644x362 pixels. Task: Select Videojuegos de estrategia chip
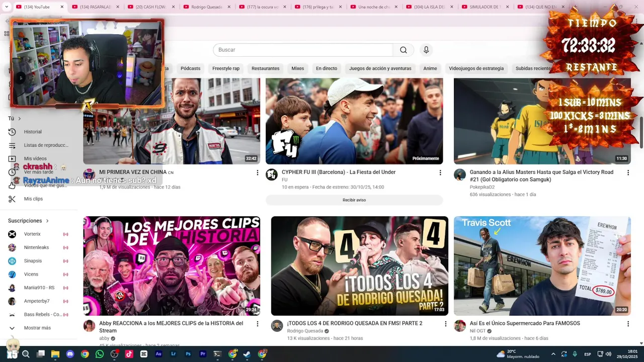(476, 68)
